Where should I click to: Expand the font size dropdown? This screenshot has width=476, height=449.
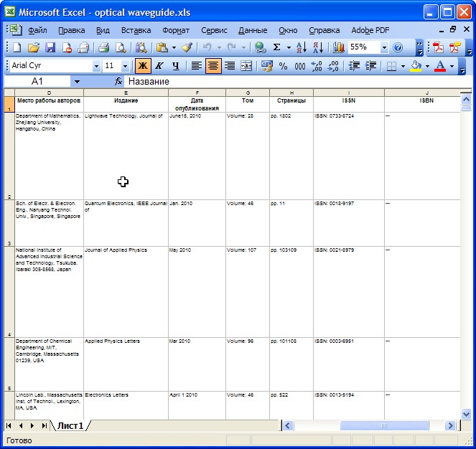click(125, 66)
